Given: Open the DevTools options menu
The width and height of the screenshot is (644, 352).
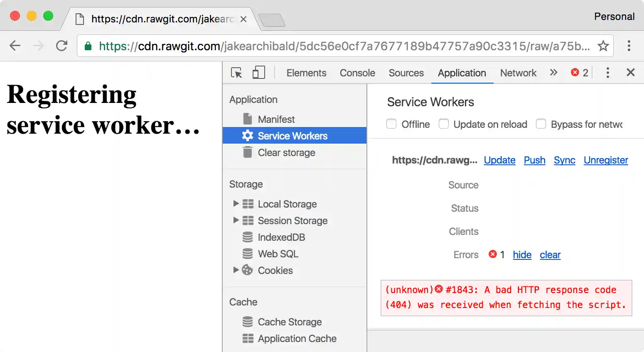Looking at the screenshot, I should tap(607, 72).
